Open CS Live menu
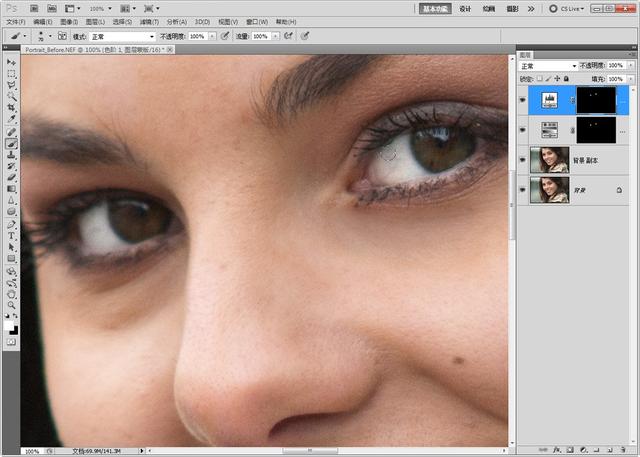The width and height of the screenshot is (640, 457). [x=567, y=9]
